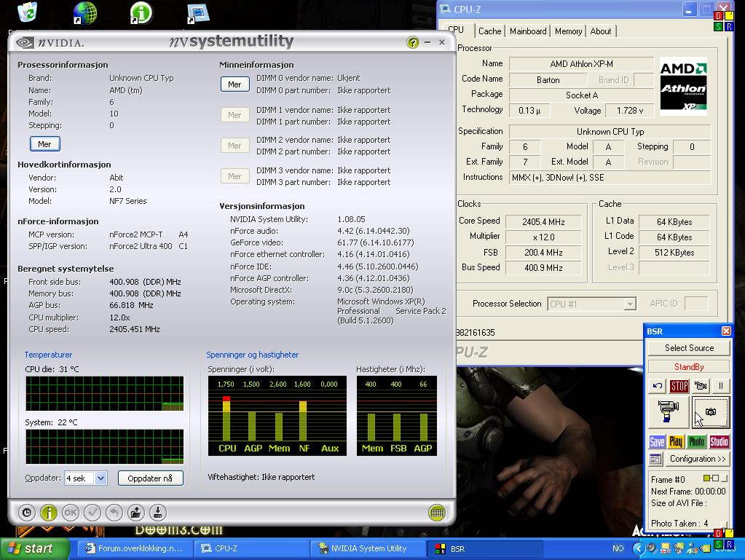Click the System temperature graph
This screenshot has width=745, height=560.
pyautogui.click(x=105, y=446)
